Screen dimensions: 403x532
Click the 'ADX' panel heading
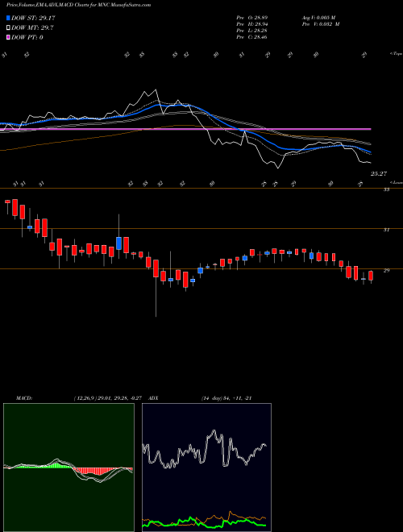tap(154, 398)
